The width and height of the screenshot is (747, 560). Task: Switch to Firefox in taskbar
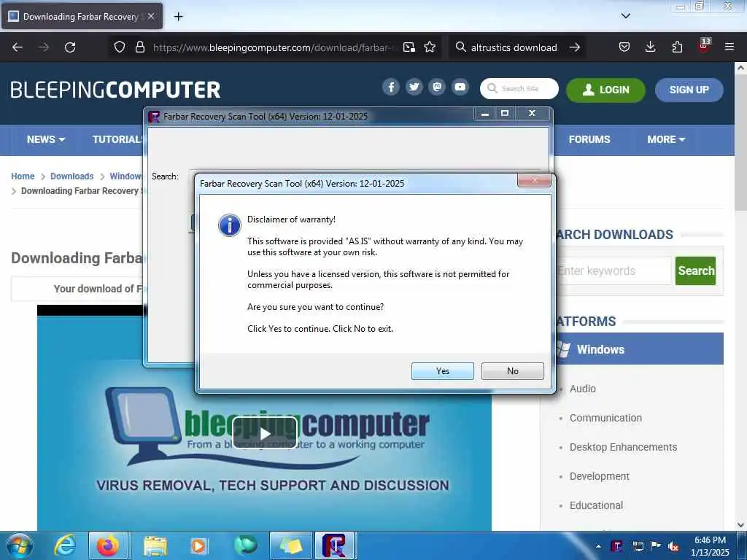tap(108, 545)
